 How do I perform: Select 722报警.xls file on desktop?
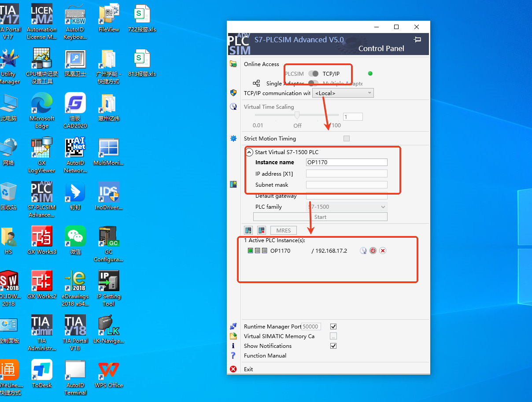point(142,18)
